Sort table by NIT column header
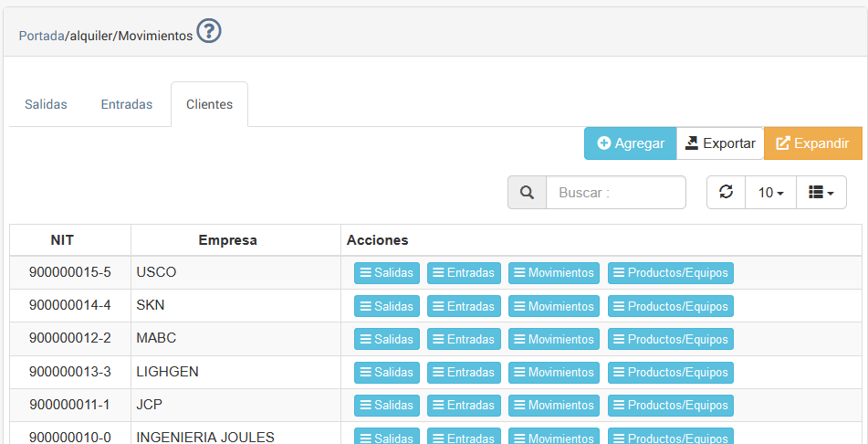 (62, 240)
